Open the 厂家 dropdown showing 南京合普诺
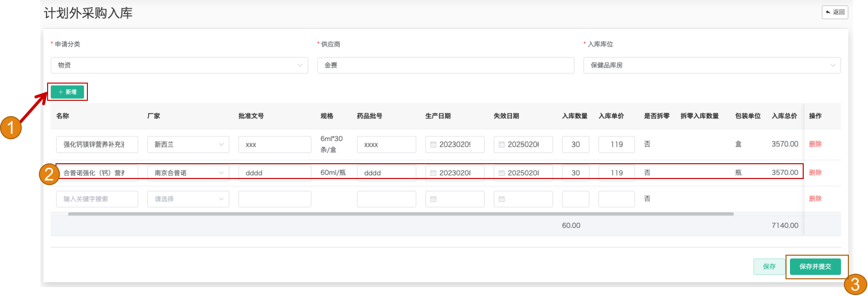 (x=188, y=173)
